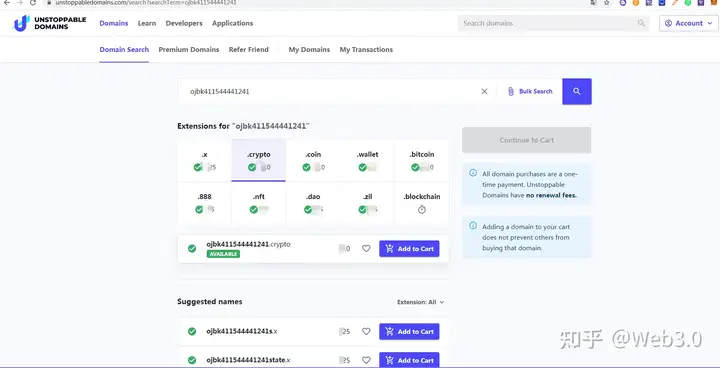Select the .blockchain extension tile
The height and width of the screenshot is (368, 720).
pyautogui.click(x=422, y=203)
